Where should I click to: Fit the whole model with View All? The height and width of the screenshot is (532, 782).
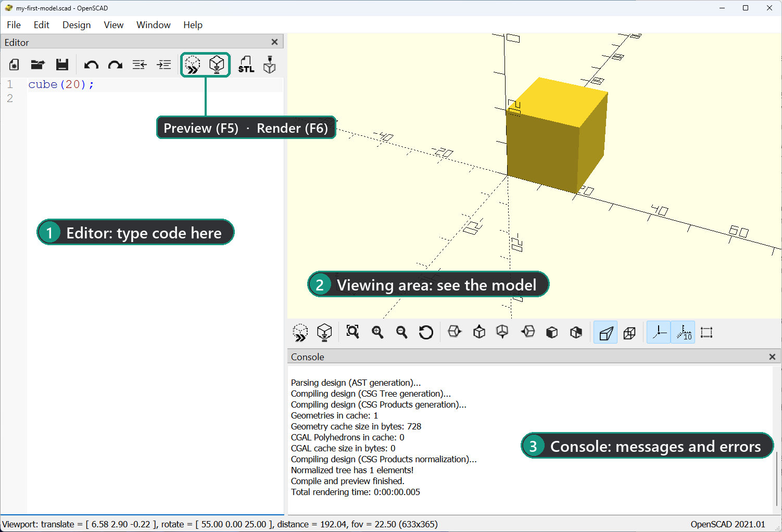(353, 332)
